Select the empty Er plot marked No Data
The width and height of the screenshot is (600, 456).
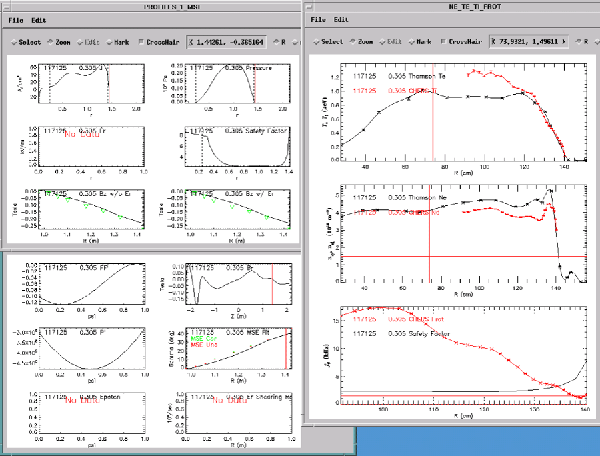pyautogui.click(x=91, y=147)
